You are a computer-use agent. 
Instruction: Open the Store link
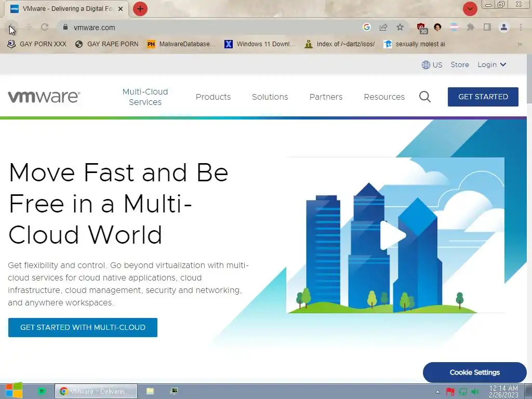460,64
